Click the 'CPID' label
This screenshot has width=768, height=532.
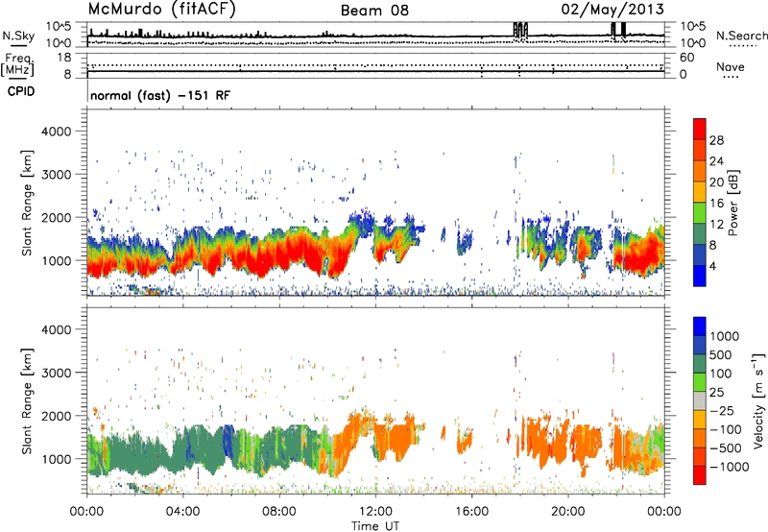(x=21, y=91)
